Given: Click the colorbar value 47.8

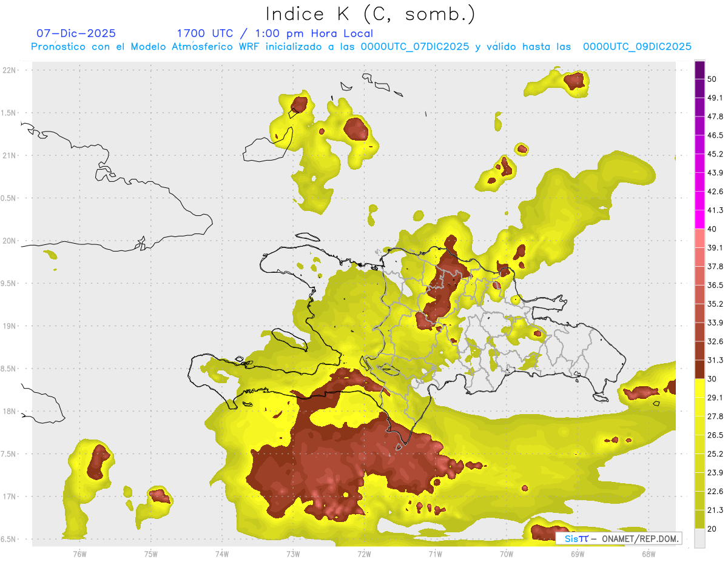Looking at the screenshot, I should (x=715, y=116).
